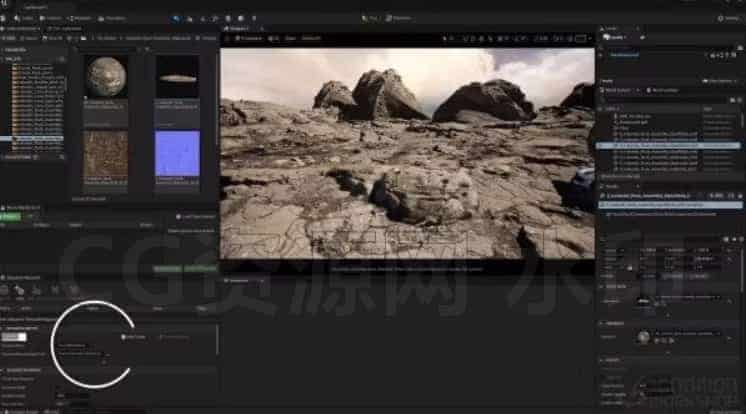The height and width of the screenshot is (414, 746).
Task: Click the material sphere thumbnail in Details
Action: pyautogui.click(x=643, y=337)
